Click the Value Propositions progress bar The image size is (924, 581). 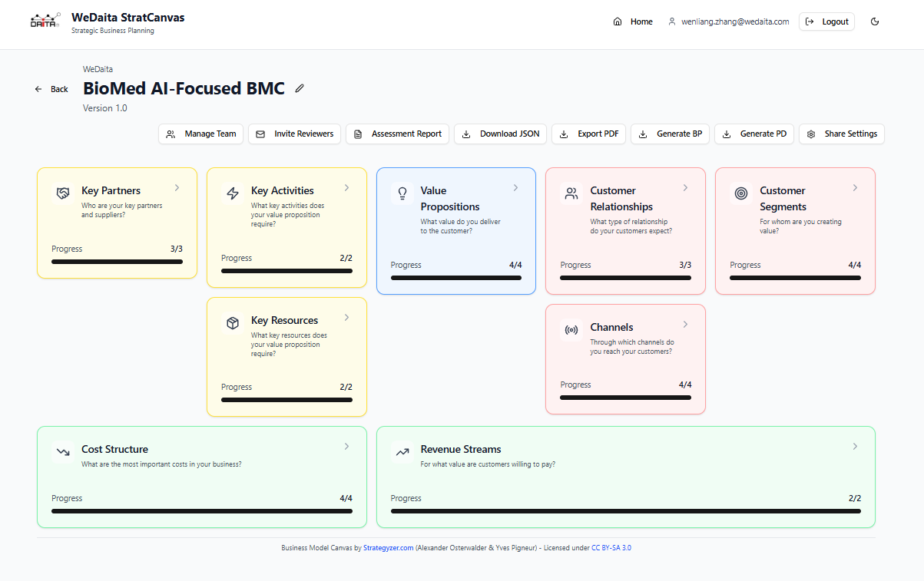click(x=455, y=278)
